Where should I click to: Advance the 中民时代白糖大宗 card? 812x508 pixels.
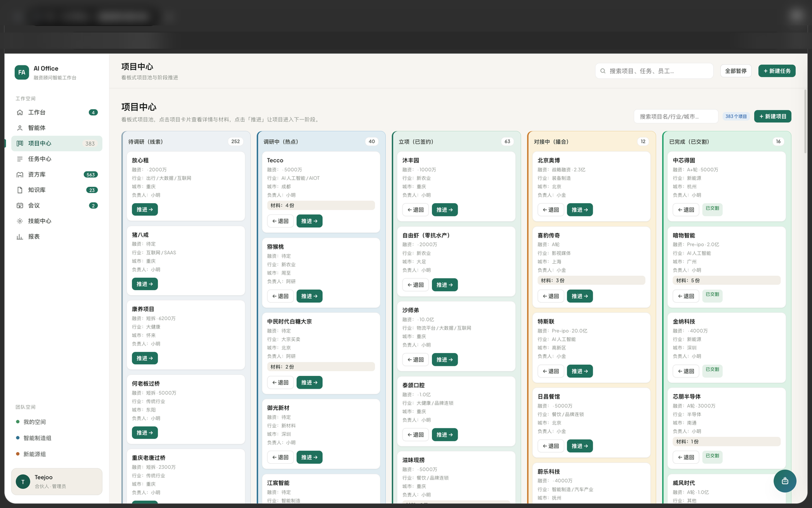pyautogui.click(x=310, y=383)
